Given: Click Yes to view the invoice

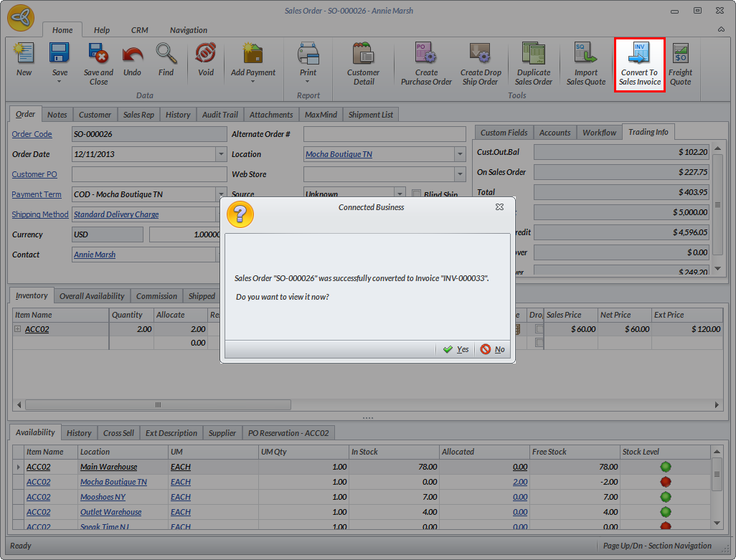Looking at the screenshot, I should click(456, 349).
